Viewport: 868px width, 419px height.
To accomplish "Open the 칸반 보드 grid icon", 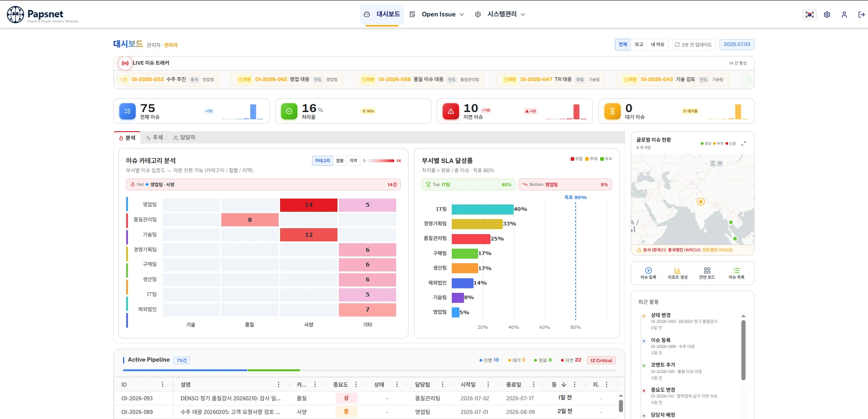I will [707, 271].
